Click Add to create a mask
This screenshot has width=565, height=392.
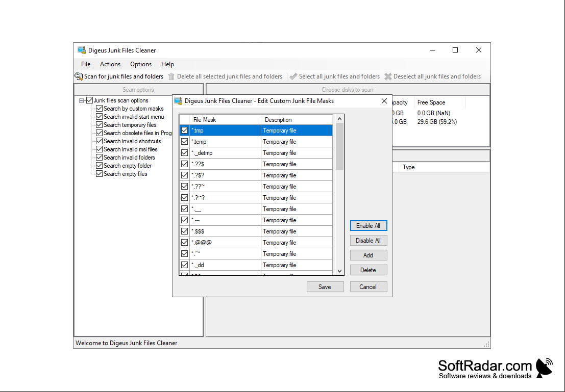(369, 255)
